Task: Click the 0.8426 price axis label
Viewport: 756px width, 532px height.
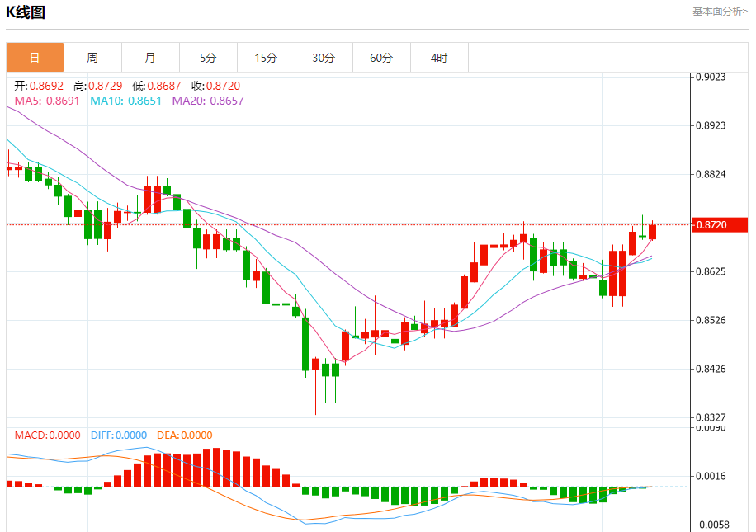Action: (x=711, y=370)
